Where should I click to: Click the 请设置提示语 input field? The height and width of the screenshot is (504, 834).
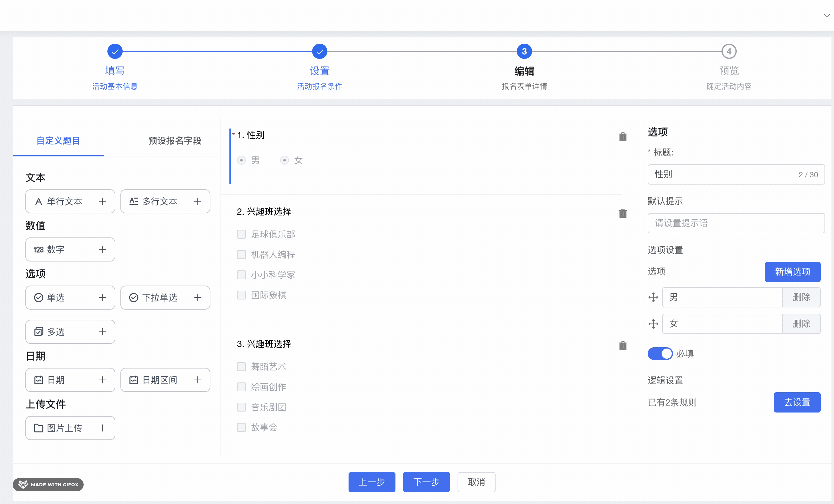(736, 223)
